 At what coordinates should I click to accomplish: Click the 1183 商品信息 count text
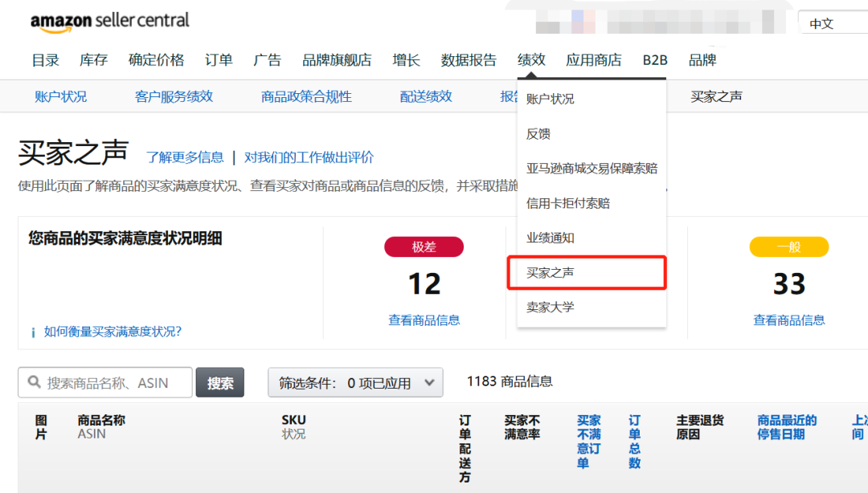[510, 381]
